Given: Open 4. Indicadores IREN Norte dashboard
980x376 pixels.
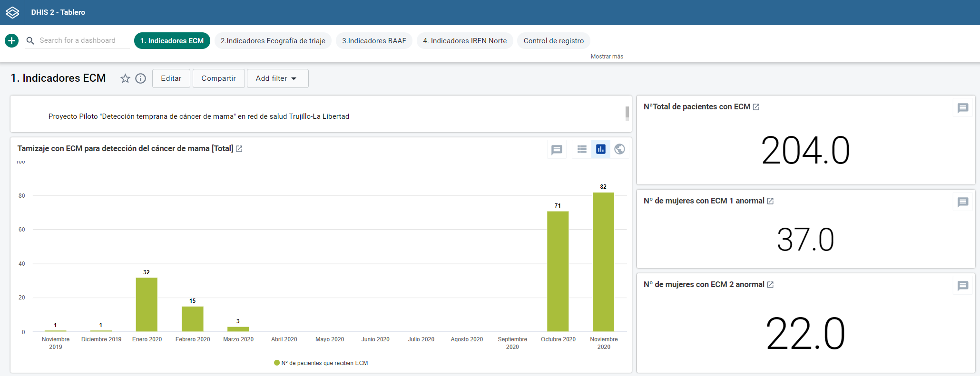Looking at the screenshot, I should pos(465,41).
